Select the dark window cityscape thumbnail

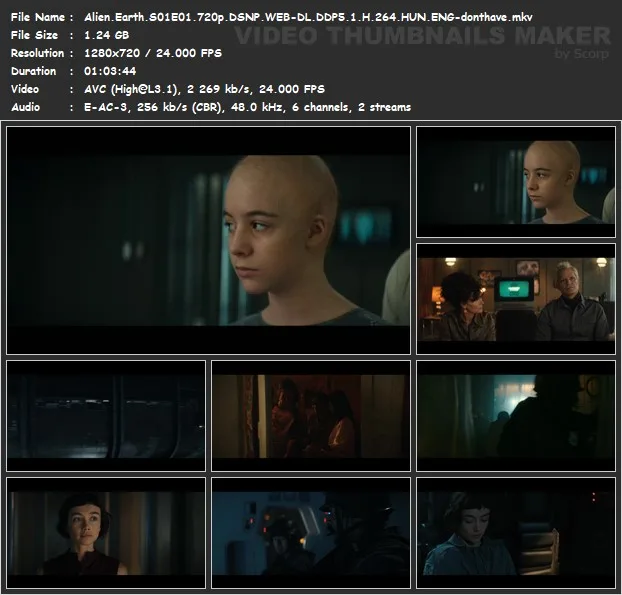tap(106, 416)
